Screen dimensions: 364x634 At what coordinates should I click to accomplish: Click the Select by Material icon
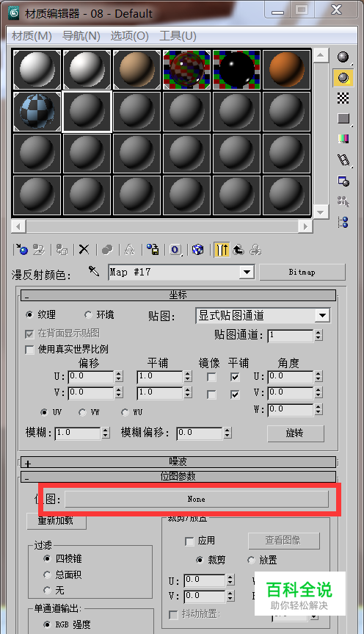(343, 201)
